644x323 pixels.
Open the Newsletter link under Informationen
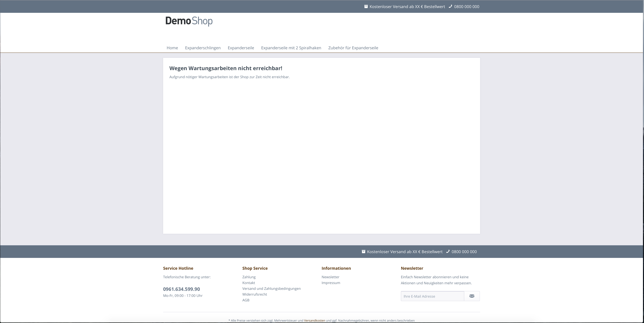click(330, 277)
